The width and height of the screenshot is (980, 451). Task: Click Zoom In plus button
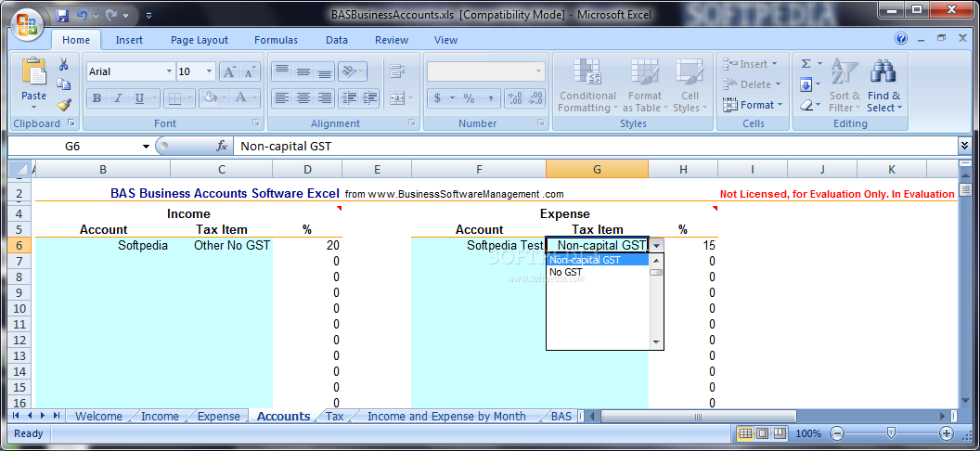click(947, 433)
